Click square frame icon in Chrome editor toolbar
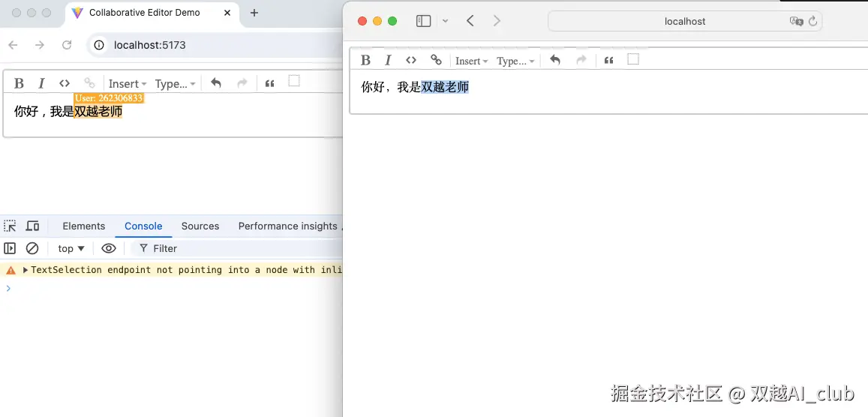Image resolution: width=868 pixels, height=417 pixels. (295, 81)
